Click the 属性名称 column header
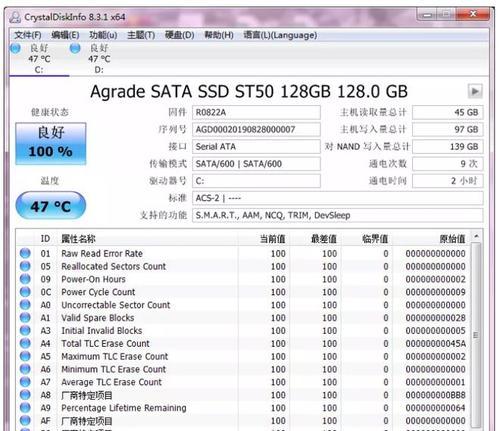The height and width of the screenshot is (431, 500). coord(79,239)
